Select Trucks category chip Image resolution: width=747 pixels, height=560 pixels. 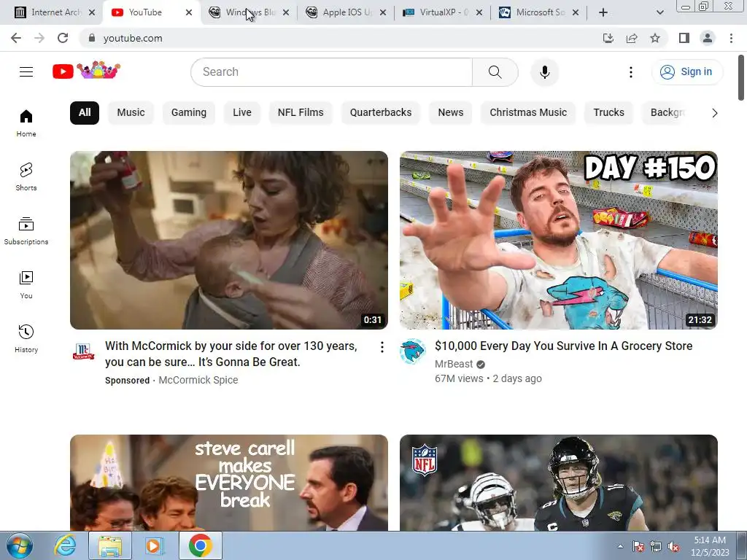click(x=608, y=113)
